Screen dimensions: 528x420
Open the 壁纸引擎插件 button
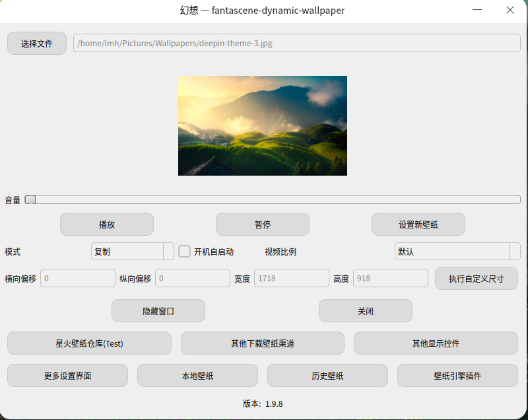tap(457, 376)
